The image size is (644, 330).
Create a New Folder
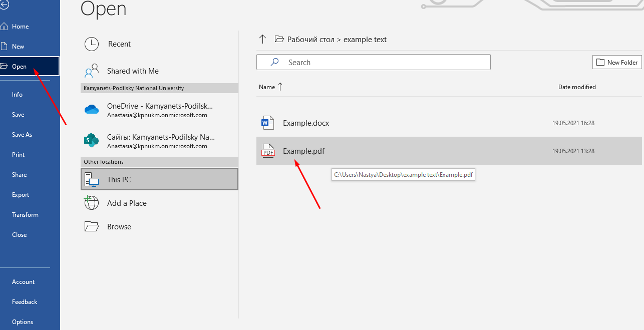(617, 62)
